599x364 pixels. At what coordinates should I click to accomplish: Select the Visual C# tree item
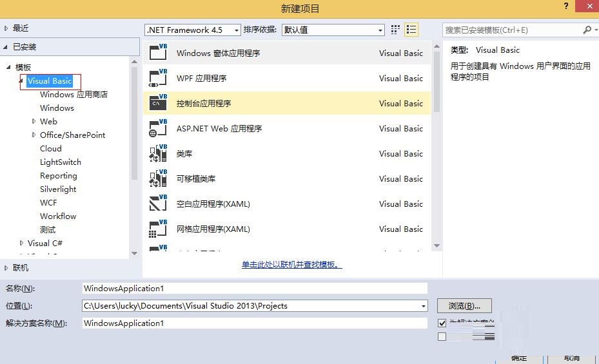tap(44, 243)
